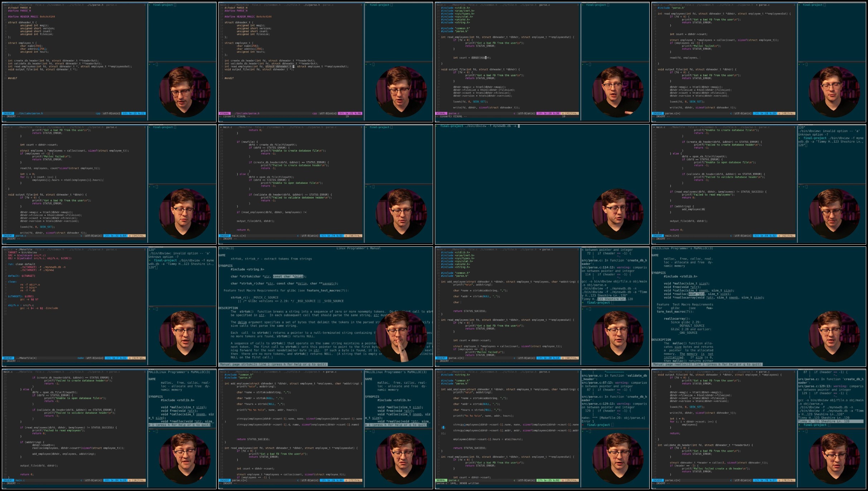Click the presenter webcam with hand on chin
868x491 pixels.
(401, 337)
